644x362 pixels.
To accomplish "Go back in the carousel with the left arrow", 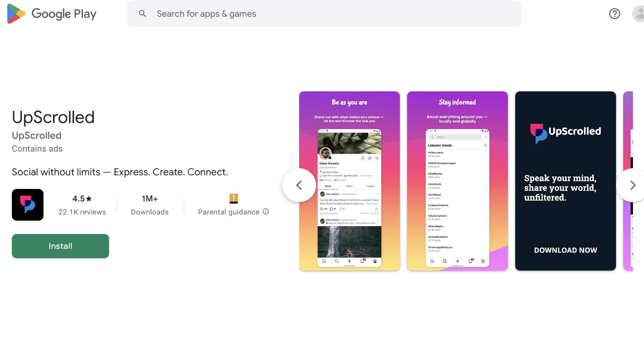I will [x=299, y=185].
